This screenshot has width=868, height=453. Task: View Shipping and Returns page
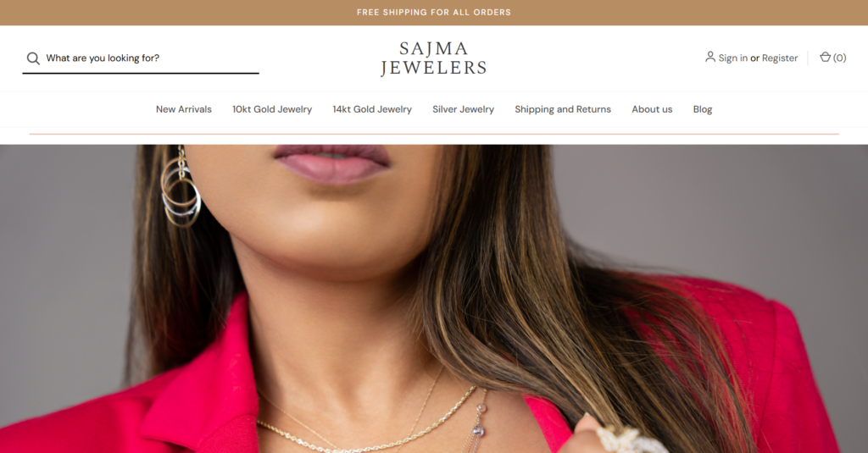point(563,109)
